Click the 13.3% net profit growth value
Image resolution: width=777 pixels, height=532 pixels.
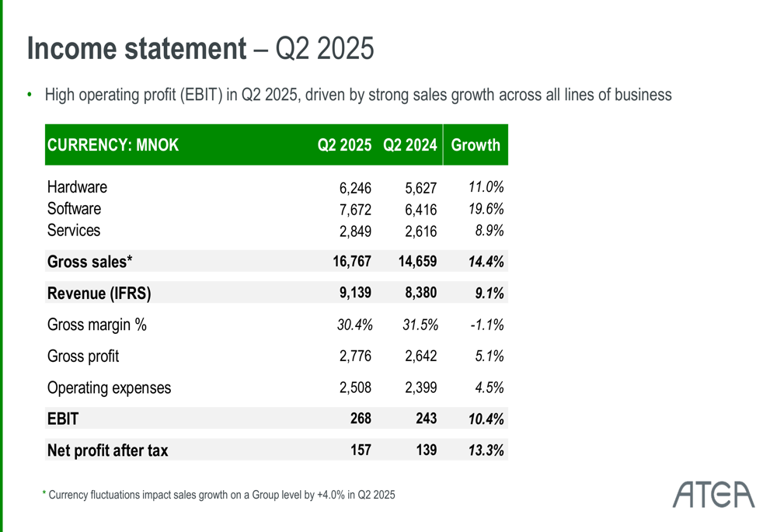tap(486, 450)
